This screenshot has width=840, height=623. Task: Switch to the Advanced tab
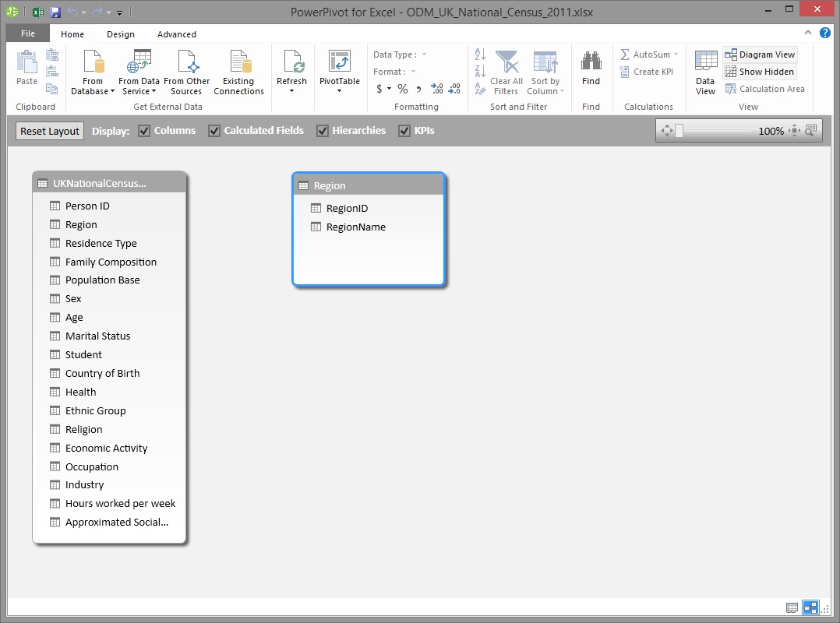point(177,34)
